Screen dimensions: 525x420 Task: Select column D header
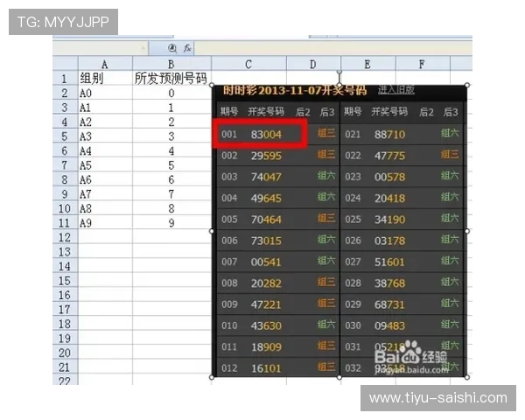pos(313,64)
